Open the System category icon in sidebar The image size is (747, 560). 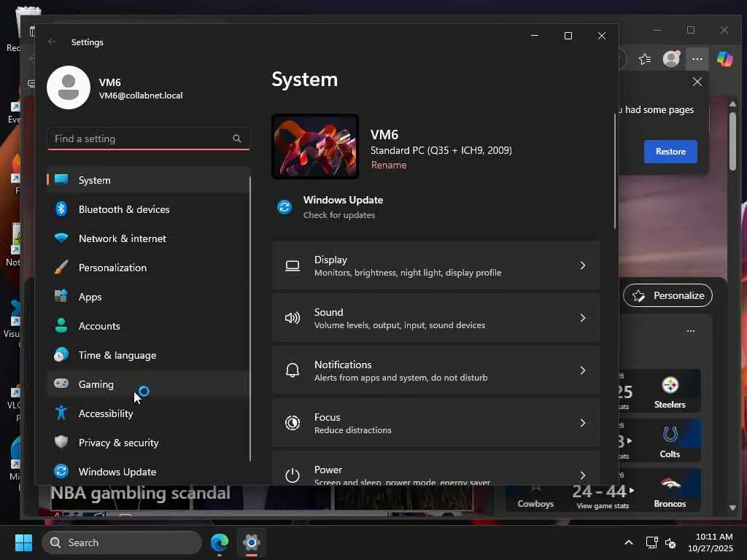(61, 180)
